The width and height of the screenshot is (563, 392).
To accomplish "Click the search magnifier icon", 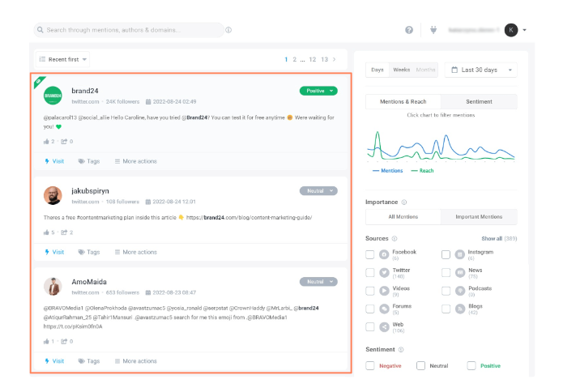I will point(41,30).
